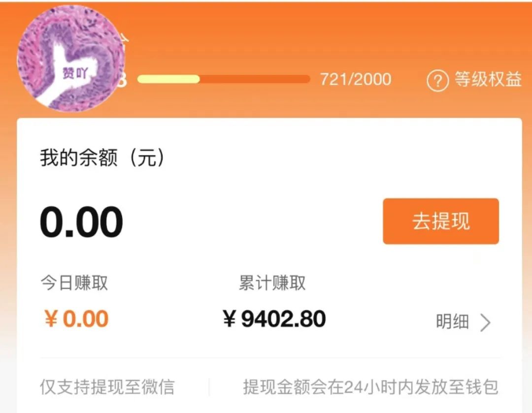
Task: Open the 明细 details text link
Action: tap(452, 322)
